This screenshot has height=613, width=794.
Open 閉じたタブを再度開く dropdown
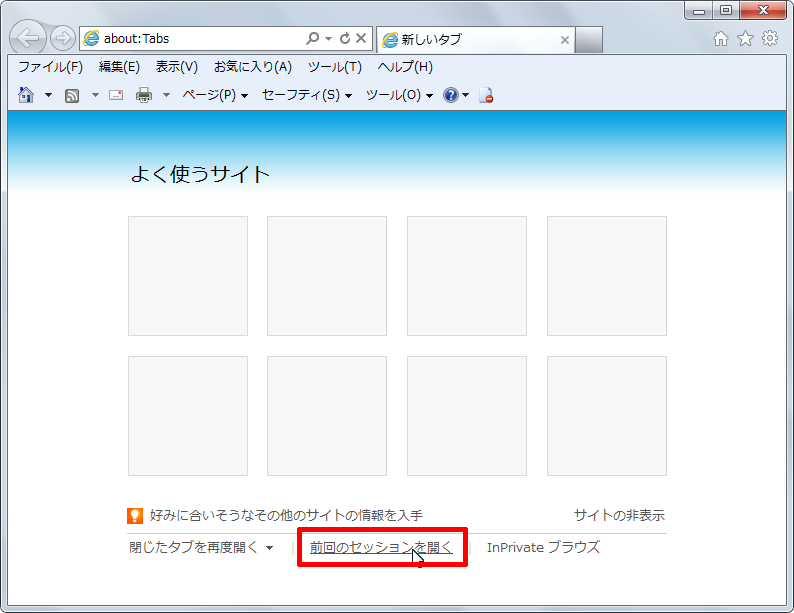coord(201,547)
